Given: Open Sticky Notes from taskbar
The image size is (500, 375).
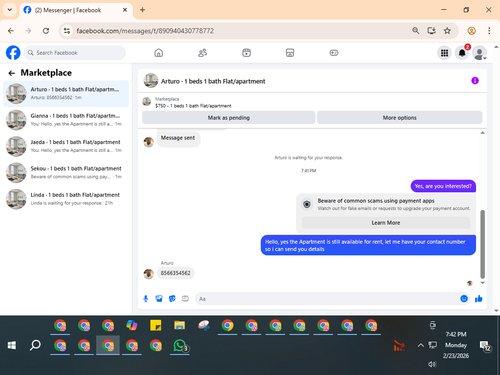Looking at the screenshot, I should 155,325.
